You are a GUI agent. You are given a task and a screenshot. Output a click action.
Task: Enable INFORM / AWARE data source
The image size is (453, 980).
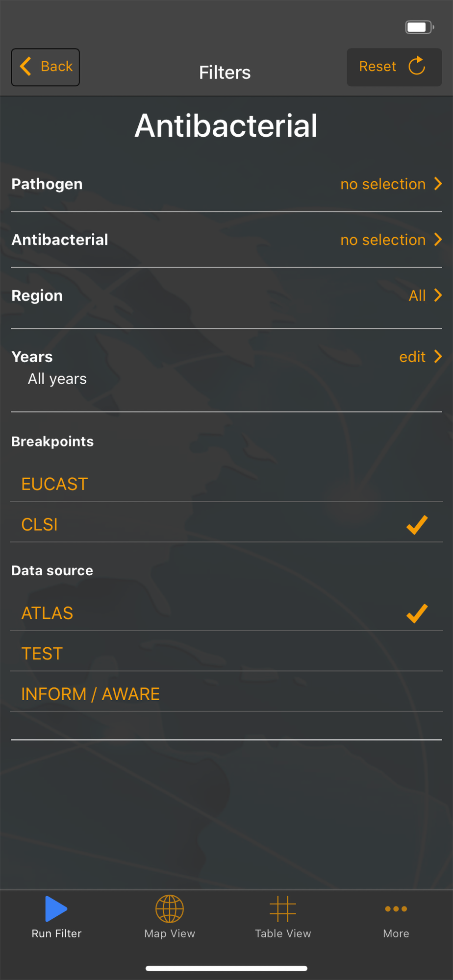pyautogui.click(x=226, y=694)
